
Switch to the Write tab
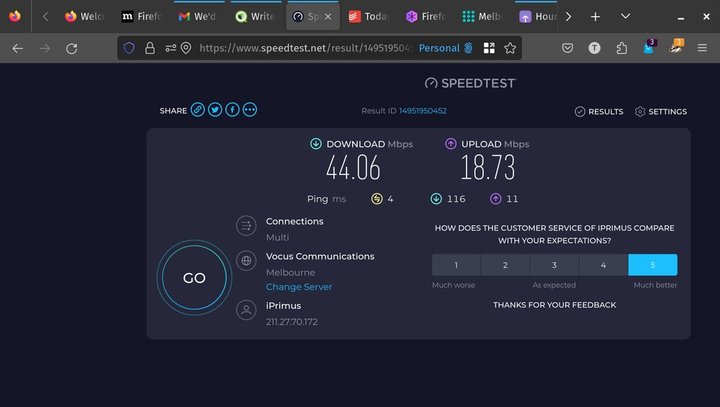[255, 17]
